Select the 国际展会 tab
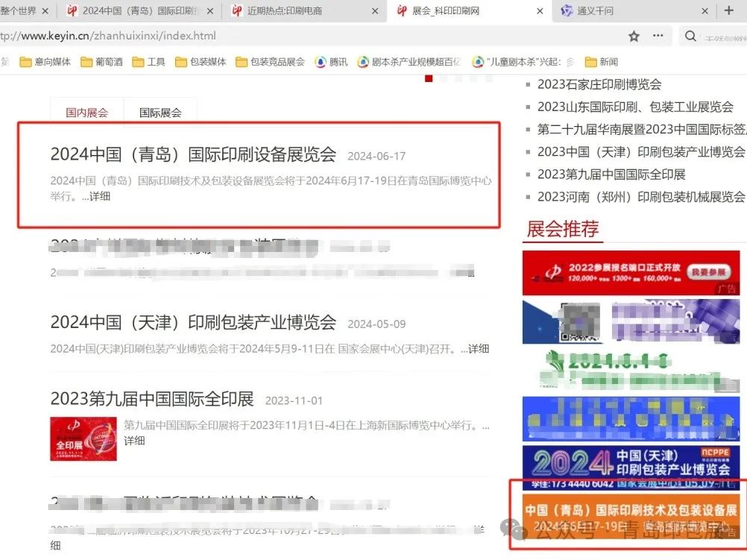The width and height of the screenshot is (747, 560). pyautogui.click(x=160, y=113)
